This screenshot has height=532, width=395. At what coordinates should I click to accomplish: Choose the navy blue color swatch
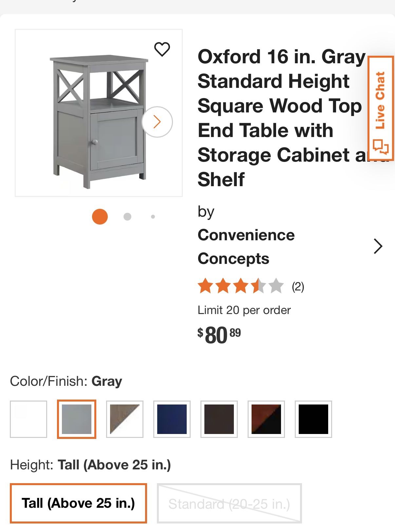172,419
